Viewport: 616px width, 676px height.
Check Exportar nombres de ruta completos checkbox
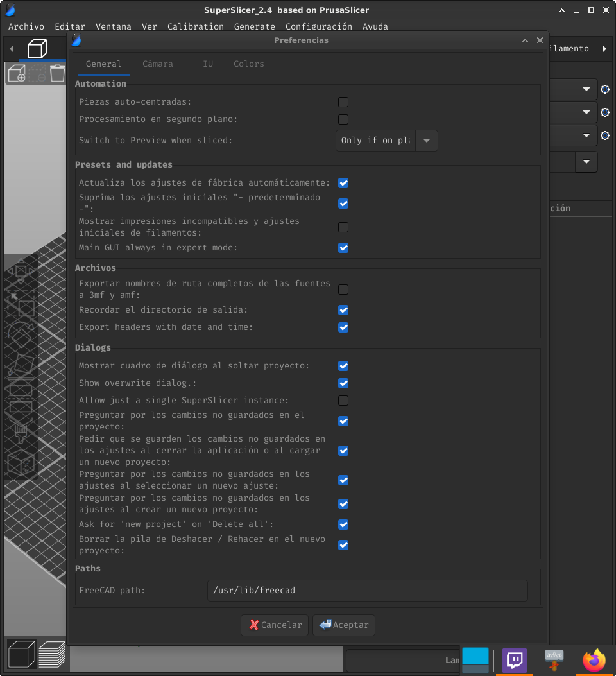[343, 290]
